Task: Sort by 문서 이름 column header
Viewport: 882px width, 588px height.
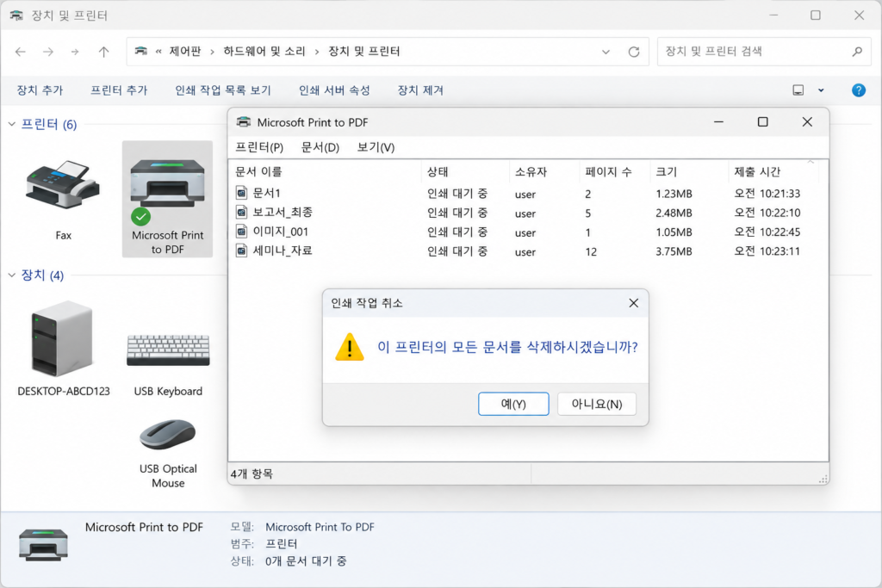Action: (x=325, y=171)
